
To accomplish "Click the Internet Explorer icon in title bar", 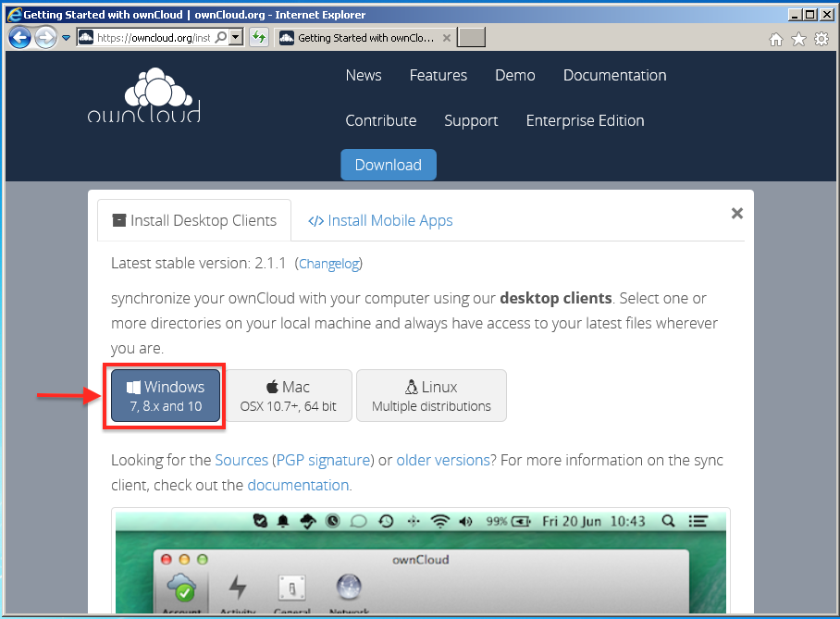I will [15, 15].
